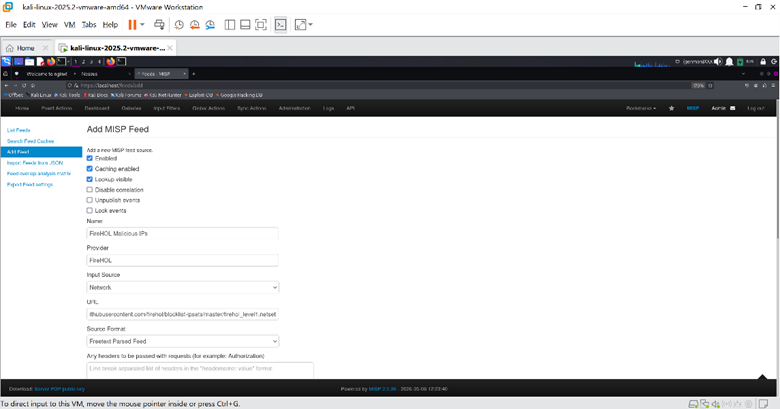780x409 pixels.
Task: Open Galaxies menu in MISP navbar
Action: (x=131, y=108)
